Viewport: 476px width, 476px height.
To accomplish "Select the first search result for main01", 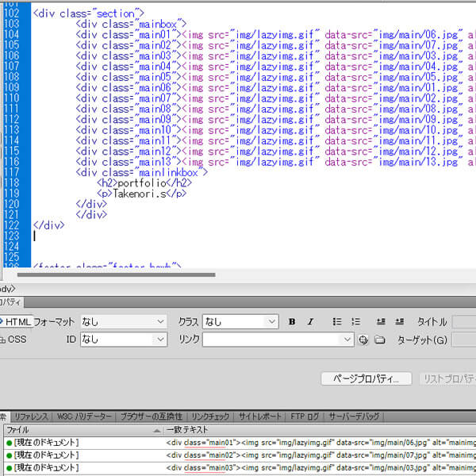I will (238, 442).
